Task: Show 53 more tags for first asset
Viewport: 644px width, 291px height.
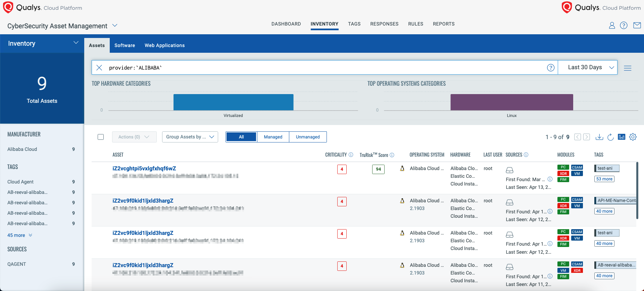Action: [x=604, y=179]
